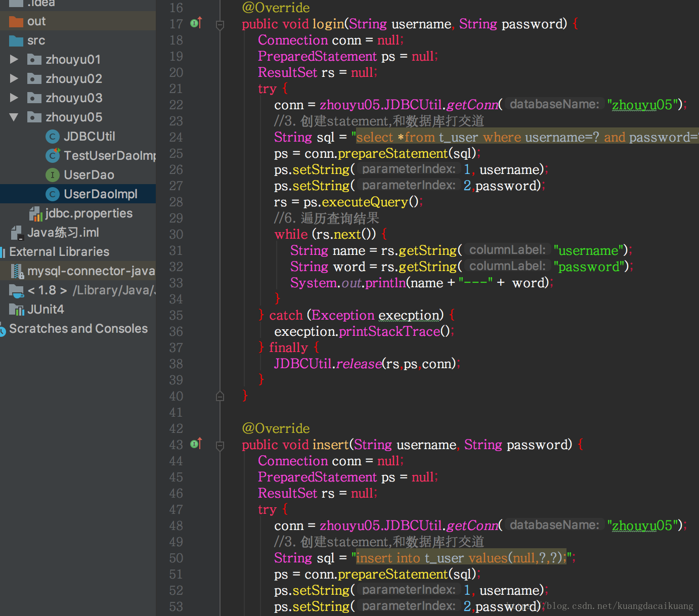Click the JDK 1.8 library icon
This screenshot has height=616, width=699.
17,290
